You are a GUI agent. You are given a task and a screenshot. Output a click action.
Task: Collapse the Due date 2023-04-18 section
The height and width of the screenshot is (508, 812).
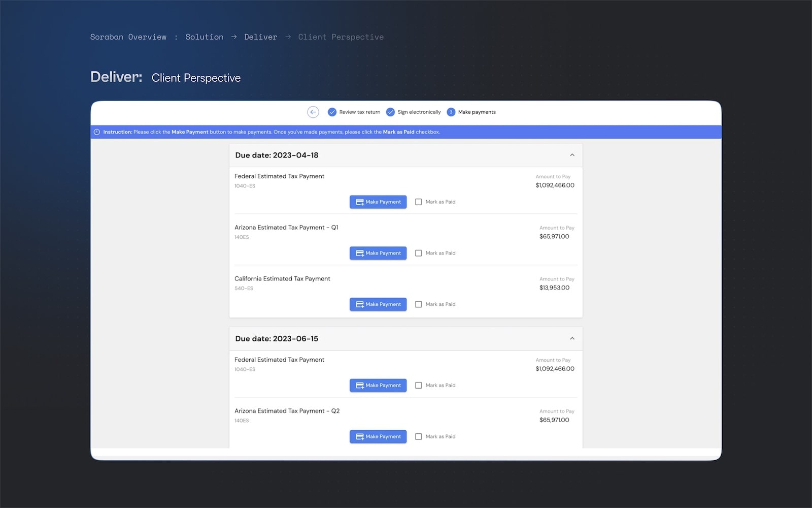[572, 155]
